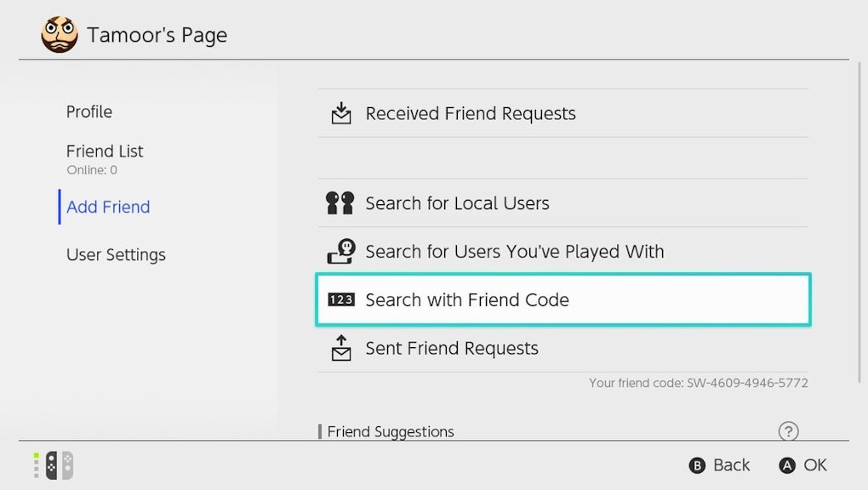The height and width of the screenshot is (490, 868).
Task: Open the Received Friend Requests mailbox icon
Action: tap(340, 112)
